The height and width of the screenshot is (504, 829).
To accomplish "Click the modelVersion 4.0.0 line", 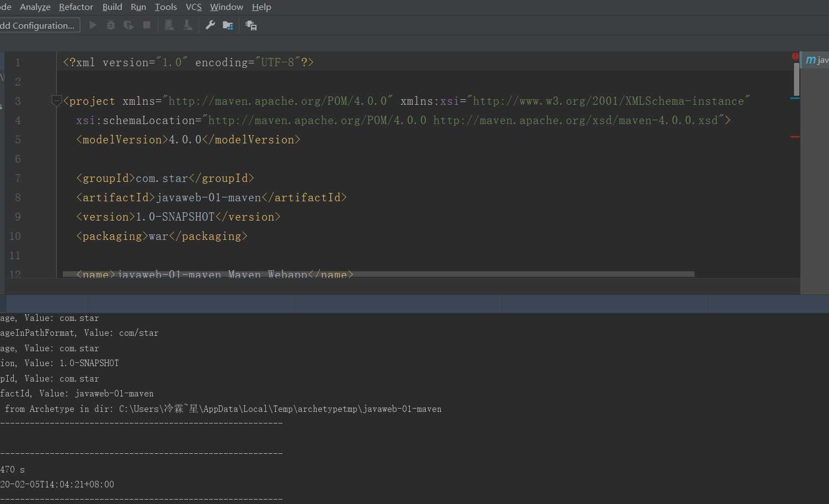I will [x=188, y=140].
